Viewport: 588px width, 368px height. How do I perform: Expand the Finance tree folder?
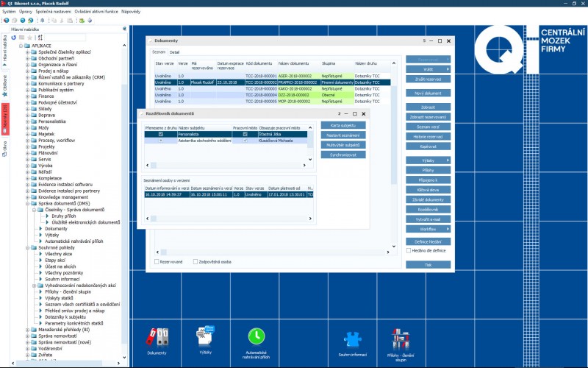pyautogui.click(x=27, y=96)
